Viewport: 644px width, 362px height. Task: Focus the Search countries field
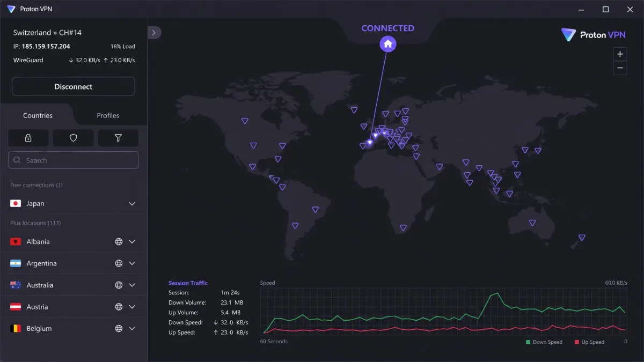pos(74,160)
